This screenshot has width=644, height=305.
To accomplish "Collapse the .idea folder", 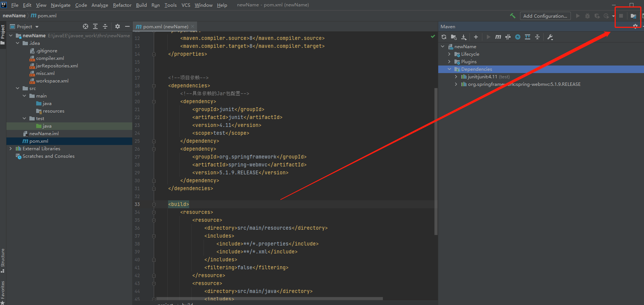I will (18, 43).
